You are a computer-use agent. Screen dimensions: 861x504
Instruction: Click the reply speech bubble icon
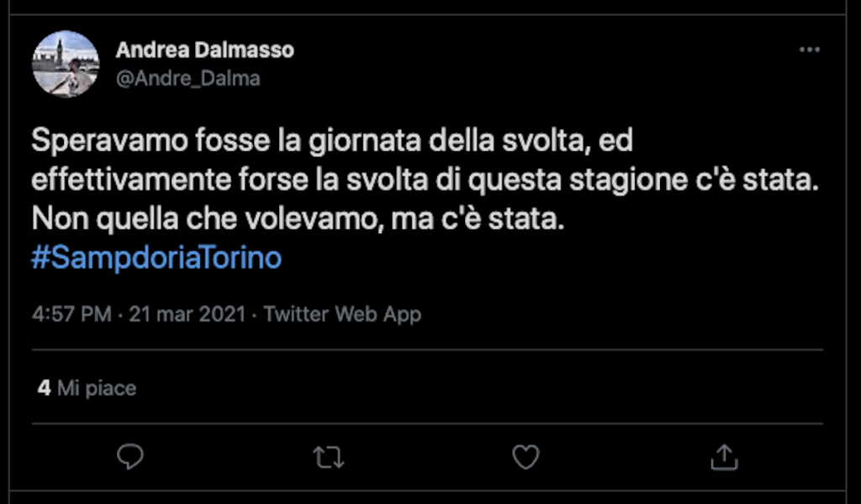pos(129,457)
